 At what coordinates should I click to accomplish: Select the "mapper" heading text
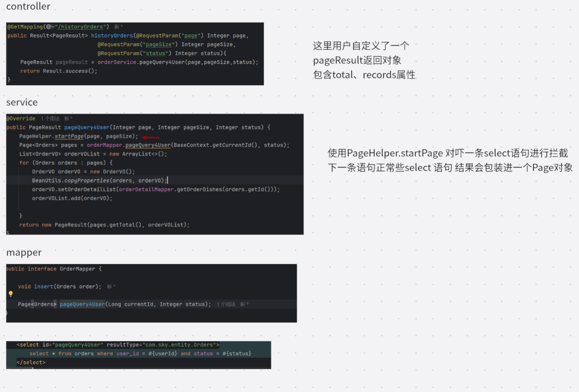pyautogui.click(x=24, y=253)
